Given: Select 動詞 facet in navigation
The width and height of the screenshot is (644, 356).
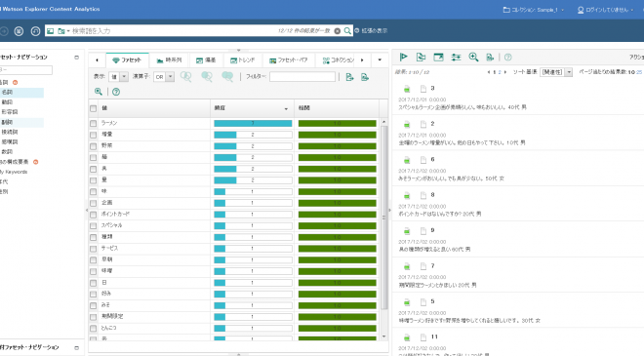Looking at the screenshot, I should (7, 101).
